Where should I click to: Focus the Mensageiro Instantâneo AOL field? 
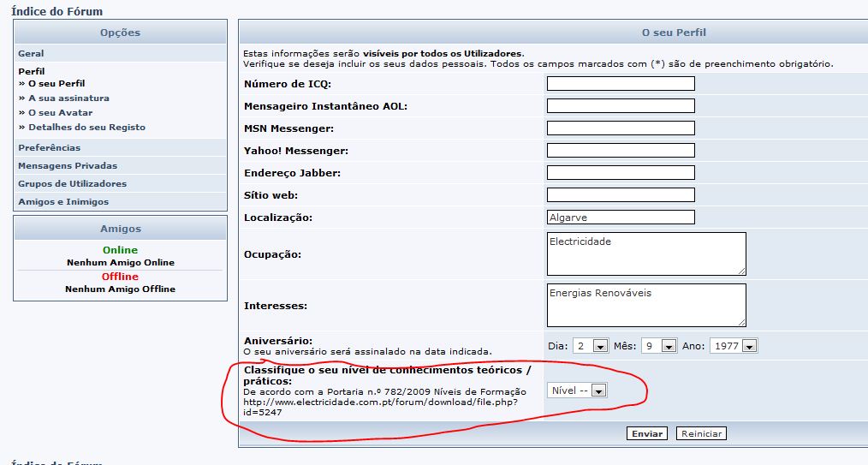click(620, 106)
